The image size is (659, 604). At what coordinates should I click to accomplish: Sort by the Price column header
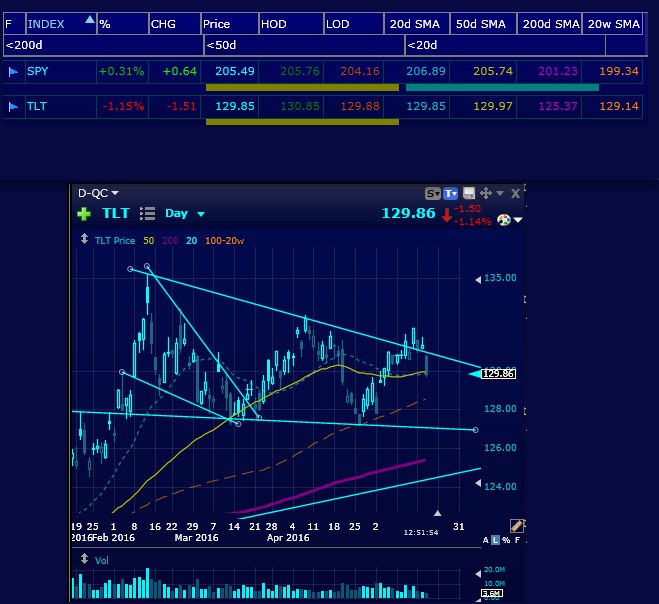point(229,24)
